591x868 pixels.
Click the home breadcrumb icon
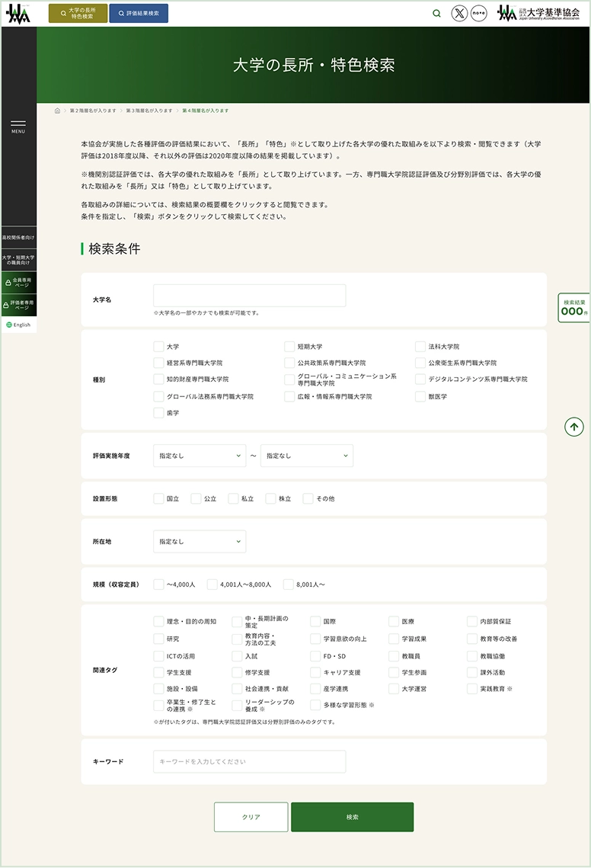coord(58,111)
